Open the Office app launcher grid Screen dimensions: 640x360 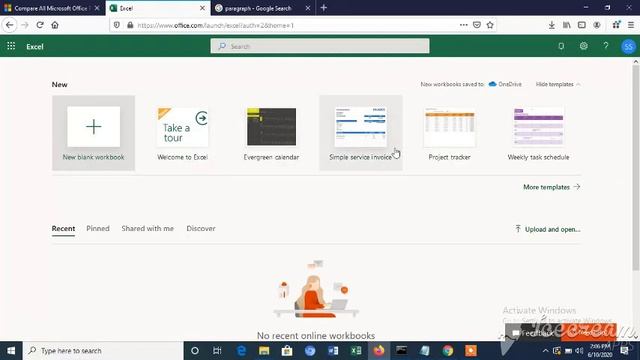pyautogui.click(x=11, y=46)
